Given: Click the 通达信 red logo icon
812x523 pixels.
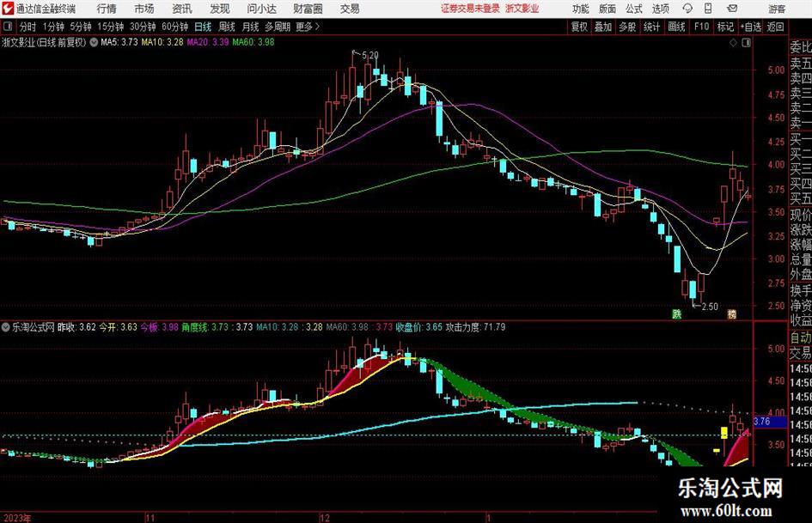Looking at the screenshot, I should click(x=8, y=9).
